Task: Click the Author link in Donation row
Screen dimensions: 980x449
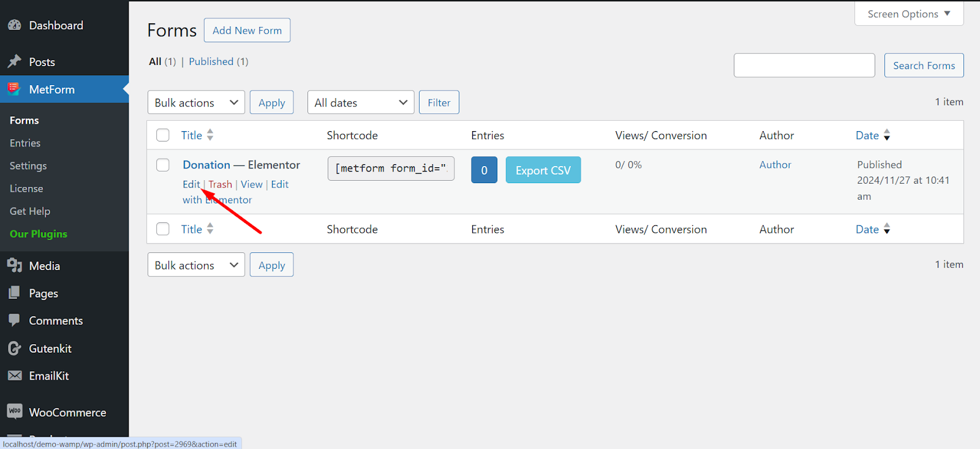Action: 775,165
